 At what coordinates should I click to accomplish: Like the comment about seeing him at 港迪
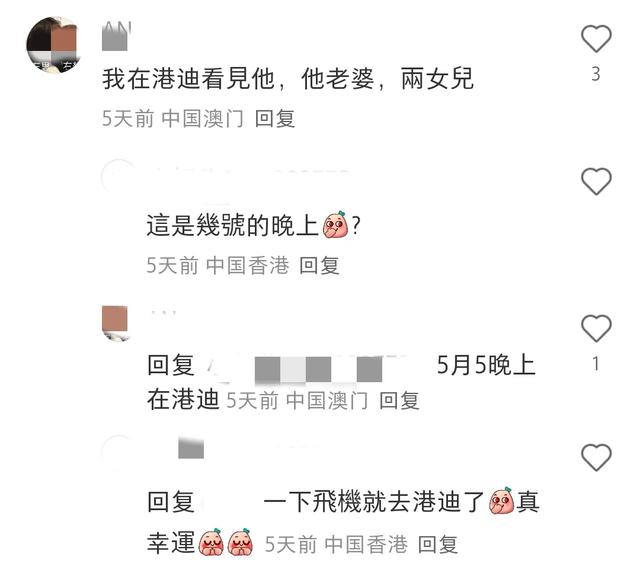click(596, 39)
